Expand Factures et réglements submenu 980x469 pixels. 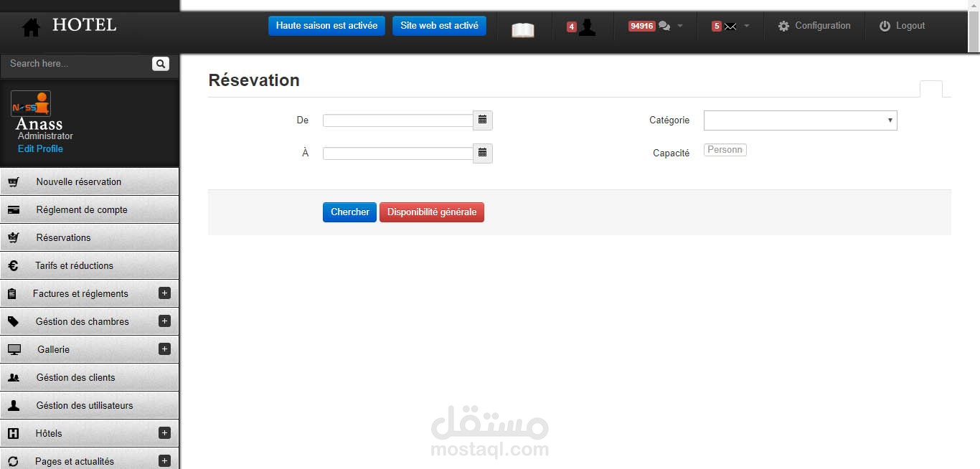point(164,293)
